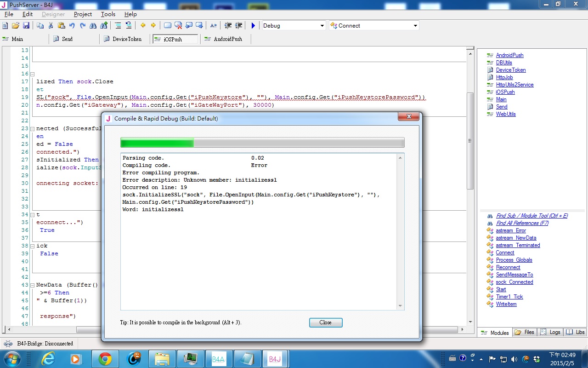Open the DBUtils module link
Image resolution: width=588 pixels, height=368 pixels.
pos(504,63)
